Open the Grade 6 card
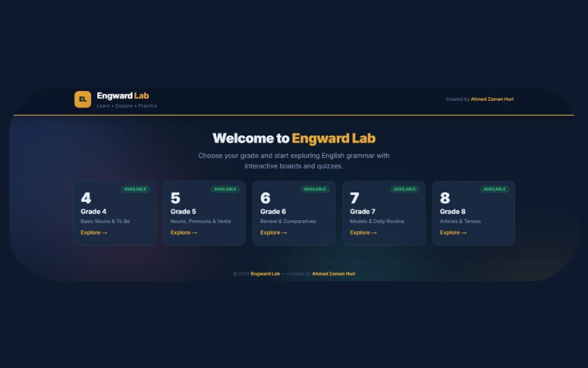 pos(294,213)
